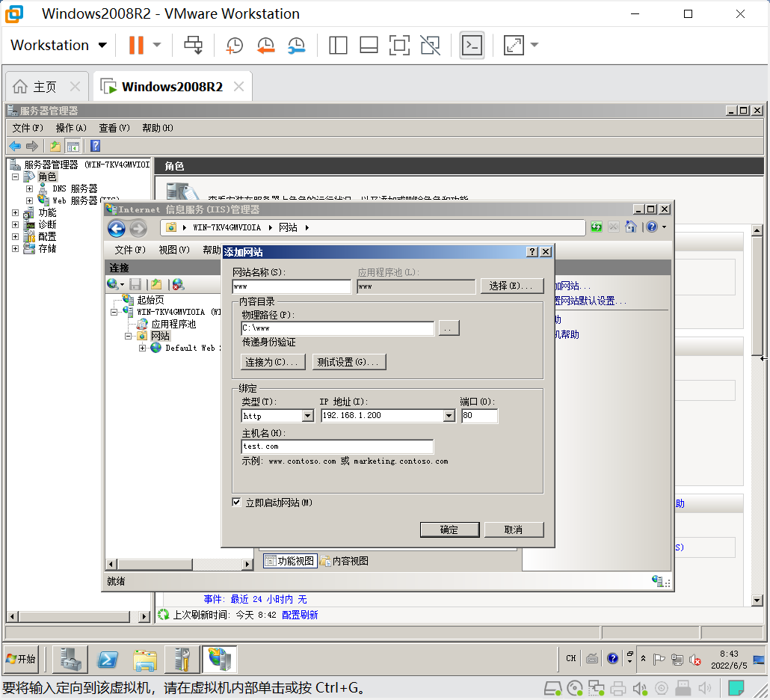Open the VMware console view

click(472, 45)
